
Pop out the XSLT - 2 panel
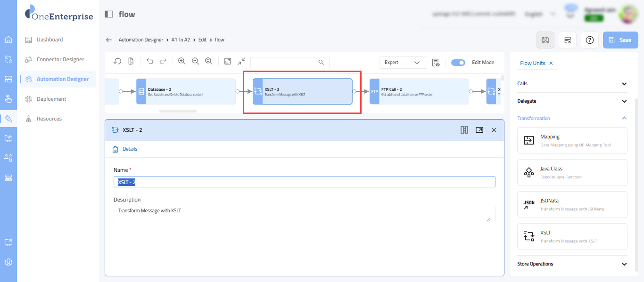(x=479, y=130)
